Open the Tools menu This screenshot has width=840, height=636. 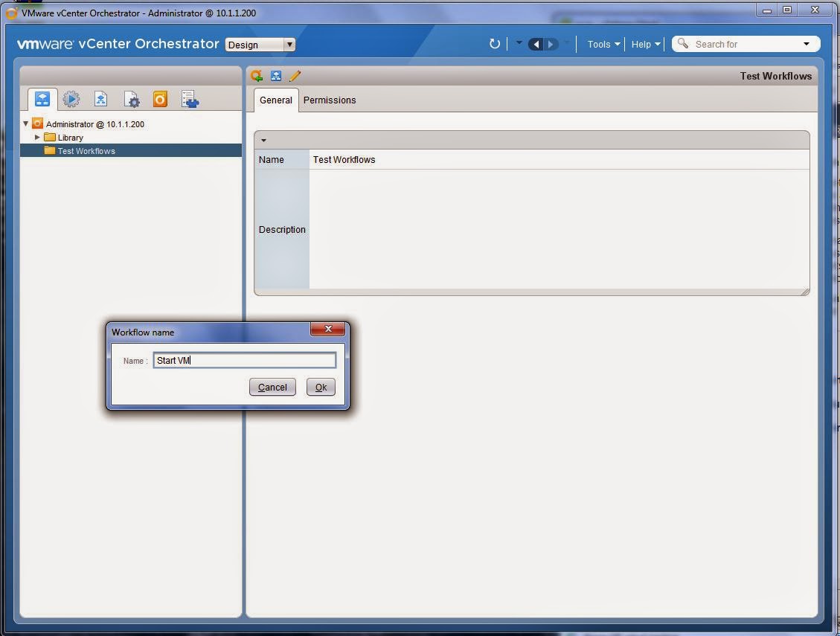pos(603,45)
